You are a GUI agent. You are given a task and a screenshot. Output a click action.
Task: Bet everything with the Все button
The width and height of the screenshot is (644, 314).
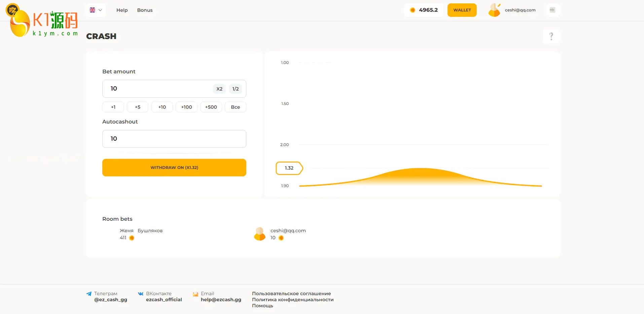coord(236,107)
